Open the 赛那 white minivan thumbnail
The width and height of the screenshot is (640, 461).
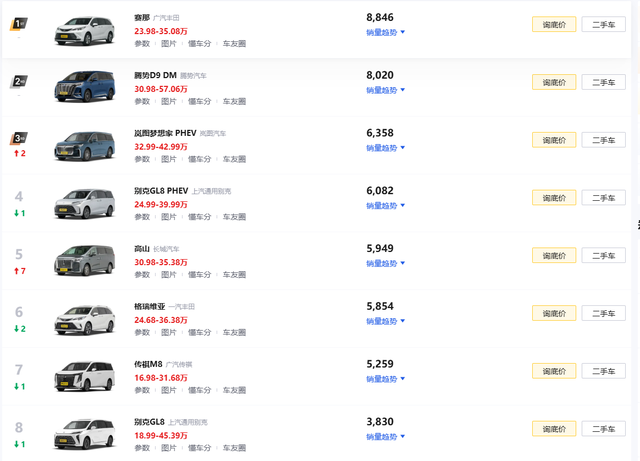[x=84, y=31]
